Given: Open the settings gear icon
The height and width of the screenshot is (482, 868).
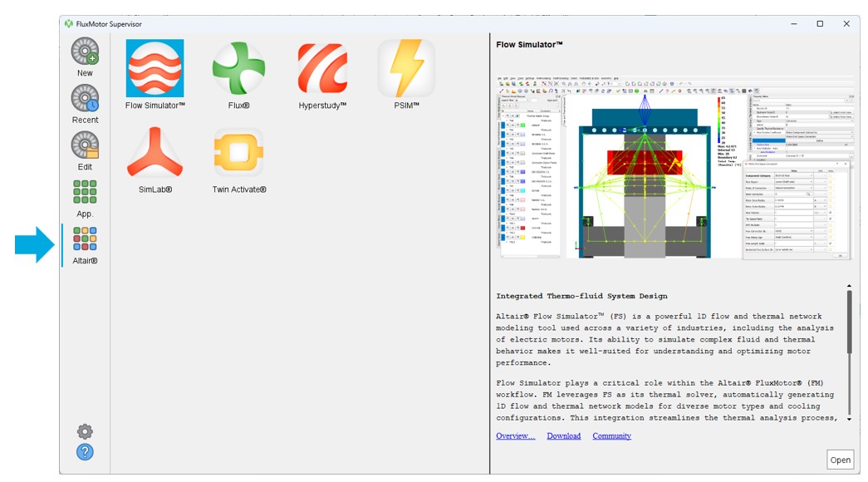Looking at the screenshot, I should coord(85,431).
